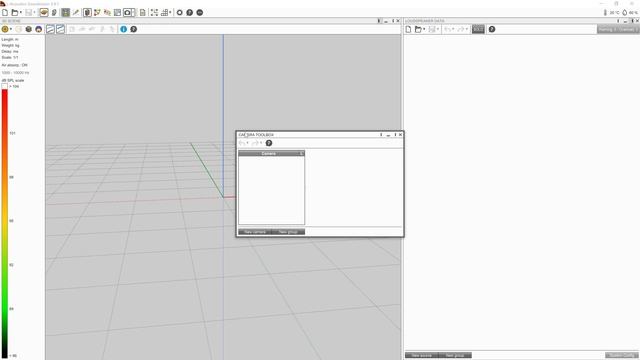Expand the open-project dropdown arrow in main toolbar

(x=20, y=13)
